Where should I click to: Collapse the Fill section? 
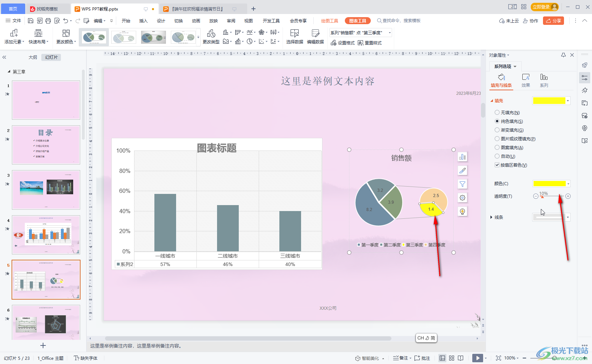click(x=492, y=101)
